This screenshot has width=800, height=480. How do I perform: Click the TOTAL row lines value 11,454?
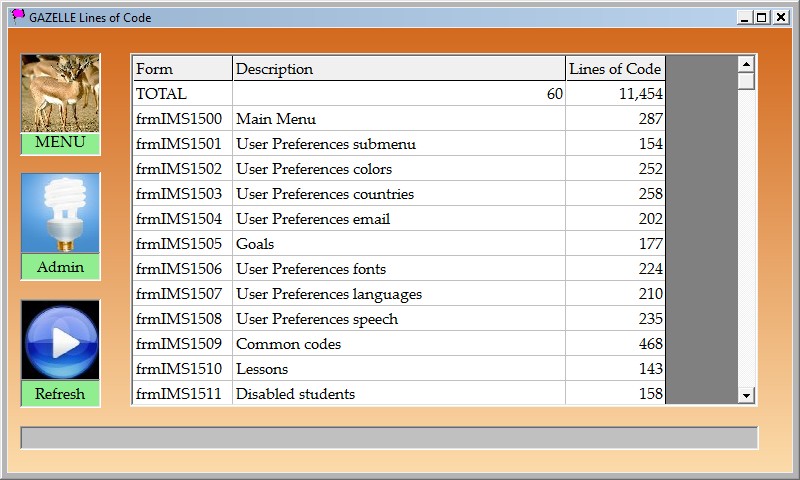click(615, 94)
